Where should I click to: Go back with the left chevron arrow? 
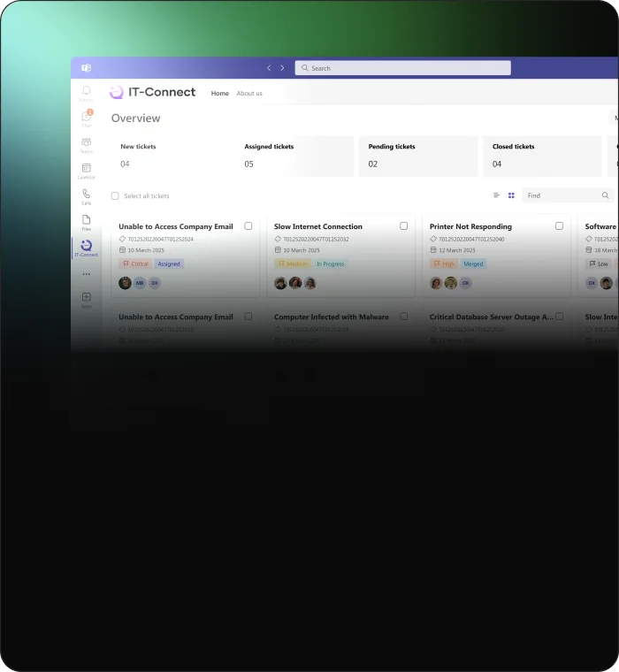(x=270, y=68)
